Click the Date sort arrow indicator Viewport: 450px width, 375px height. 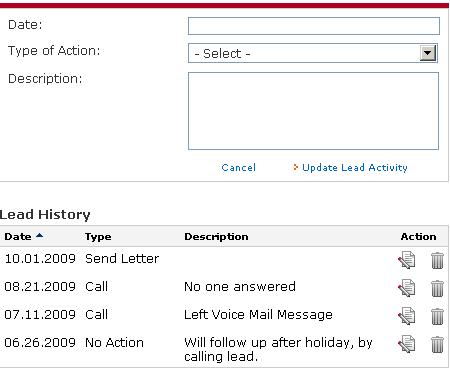(39, 235)
